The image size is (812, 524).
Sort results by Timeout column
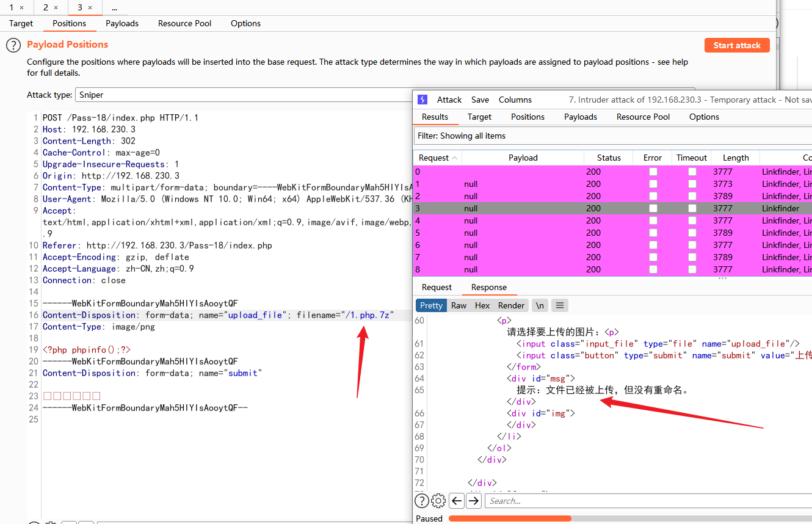coord(692,158)
